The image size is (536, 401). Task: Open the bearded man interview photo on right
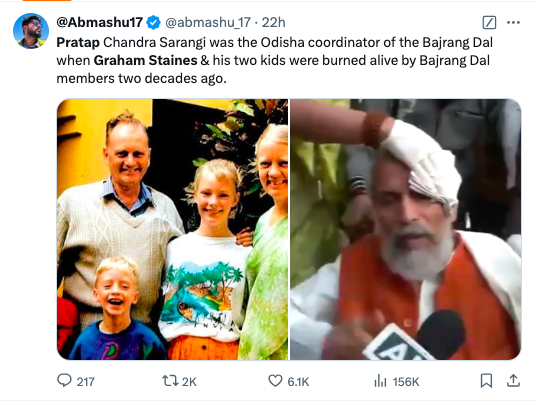[x=406, y=229]
